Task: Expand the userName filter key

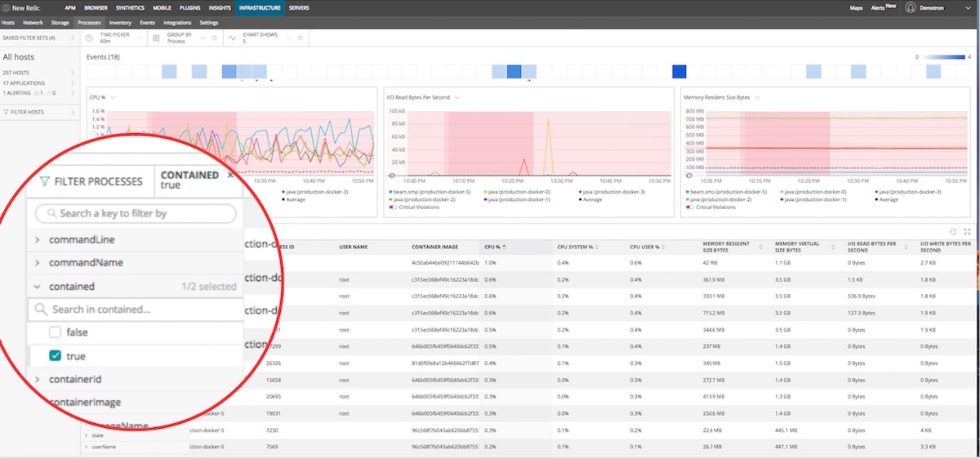Action: tap(87, 447)
